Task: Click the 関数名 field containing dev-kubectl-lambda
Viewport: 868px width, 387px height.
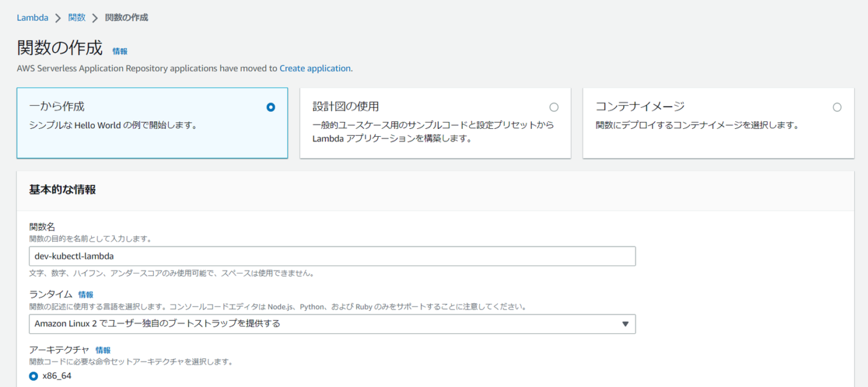Action: tap(332, 256)
